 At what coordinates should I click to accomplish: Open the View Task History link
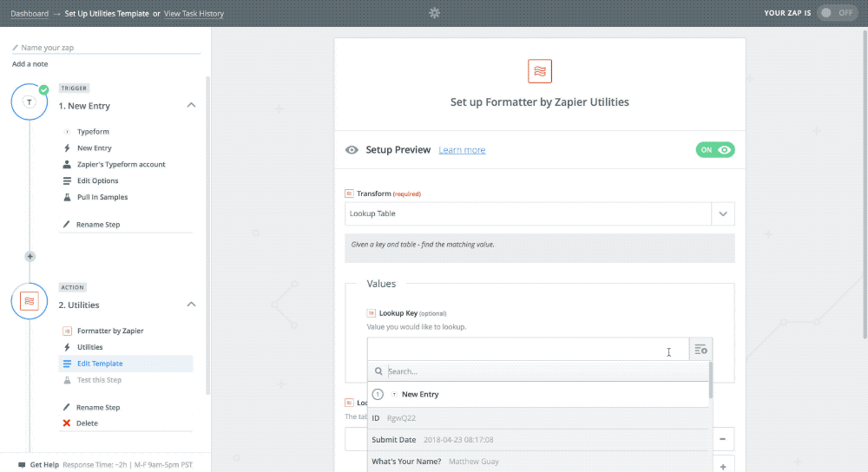pos(194,13)
